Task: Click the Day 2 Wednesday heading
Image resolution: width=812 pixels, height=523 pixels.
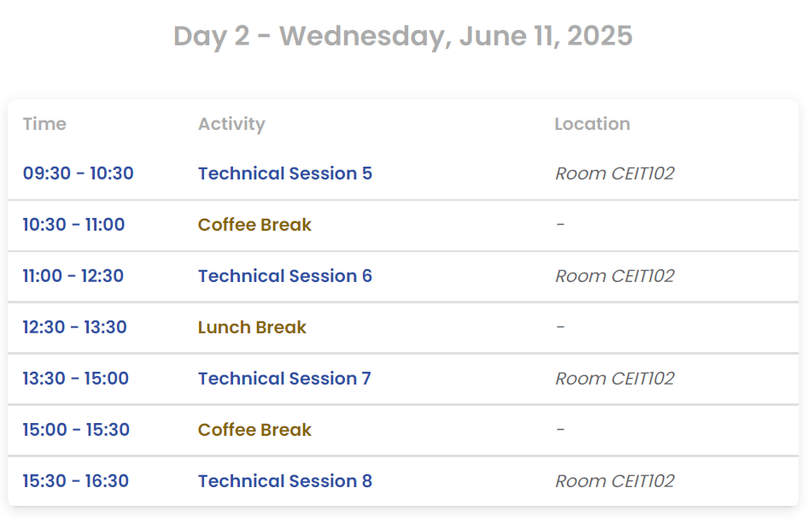Action: coord(403,36)
